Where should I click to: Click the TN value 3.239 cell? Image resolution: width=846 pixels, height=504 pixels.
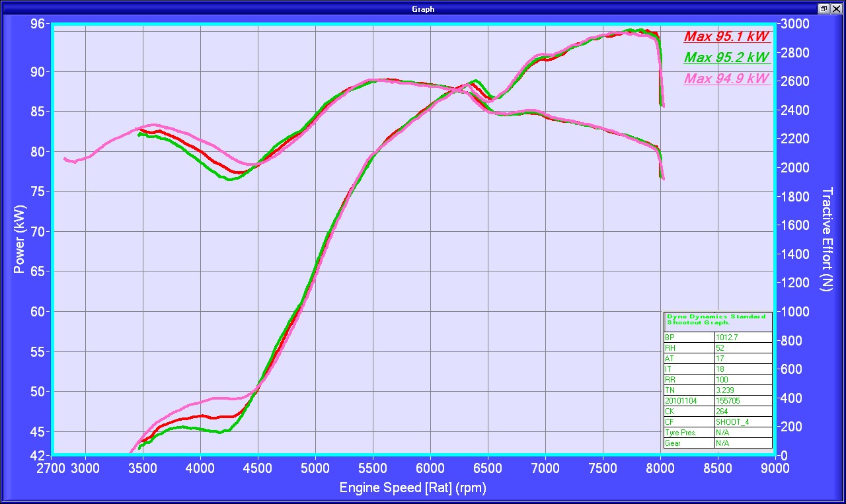[743, 390]
